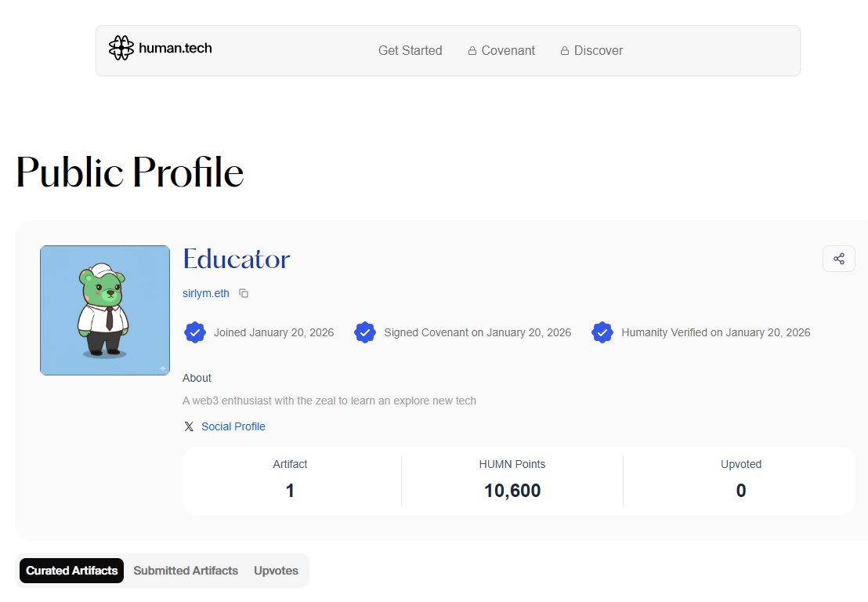Click the About label

(197, 378)
